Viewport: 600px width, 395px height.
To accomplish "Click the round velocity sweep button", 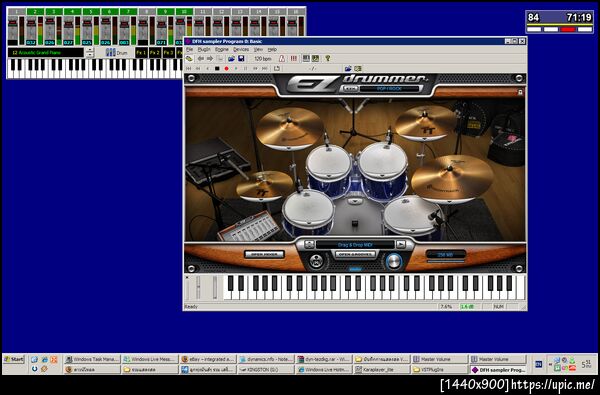I will (x=316, y=261).
